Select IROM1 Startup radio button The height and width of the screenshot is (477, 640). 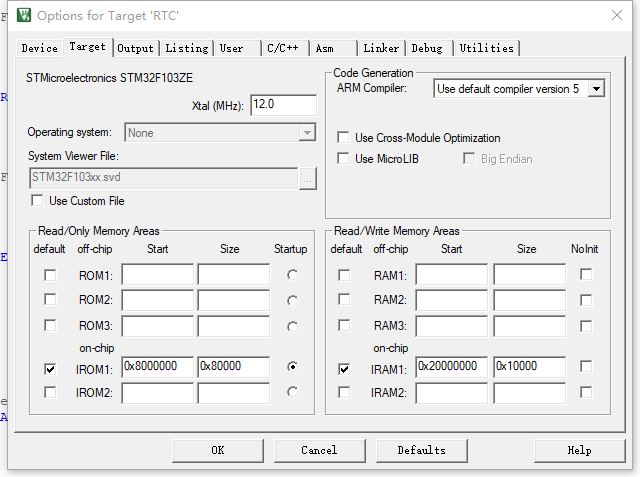point(292,366)
